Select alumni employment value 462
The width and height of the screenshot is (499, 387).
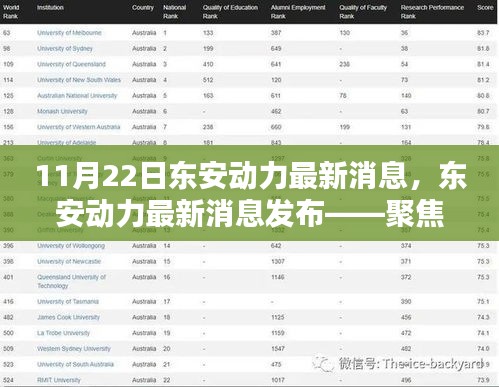(x=276, y=111)
